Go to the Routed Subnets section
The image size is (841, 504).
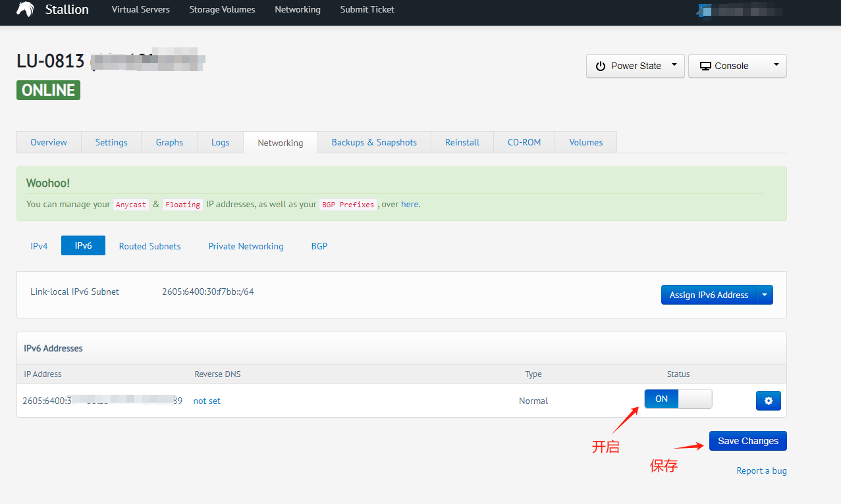tap(149, 246)
